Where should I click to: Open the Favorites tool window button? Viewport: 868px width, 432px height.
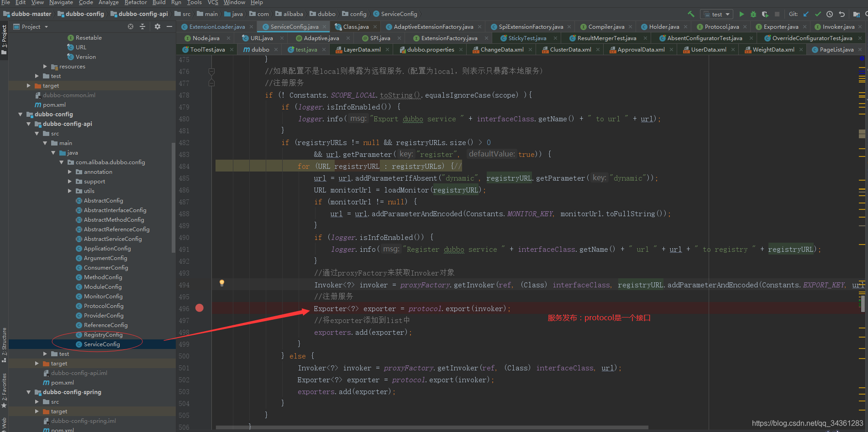click(4, 390)
